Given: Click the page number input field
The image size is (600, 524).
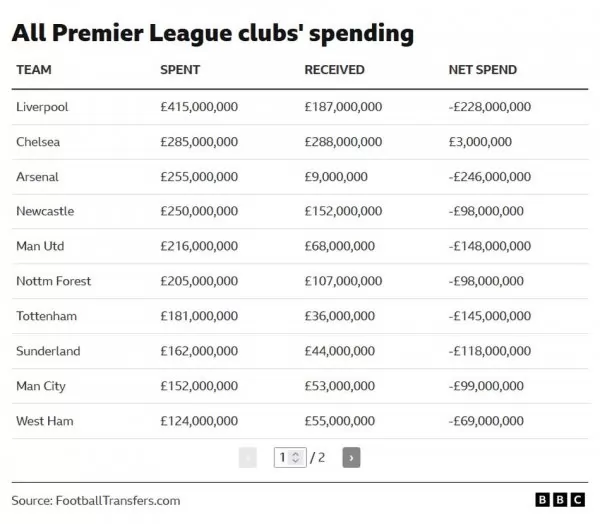Looking at the screenshot, I should (x=290, y=457).
